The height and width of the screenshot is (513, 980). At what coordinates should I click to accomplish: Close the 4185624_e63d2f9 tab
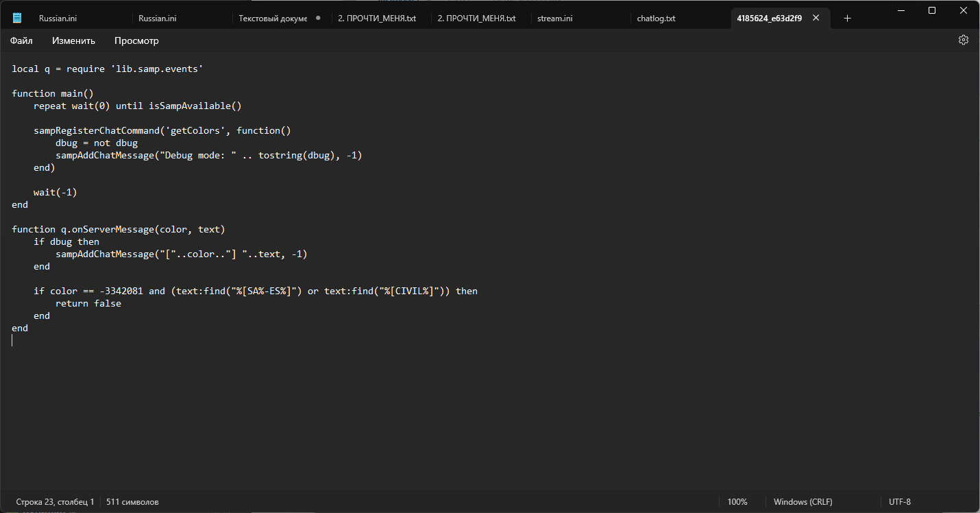point(816,19)
